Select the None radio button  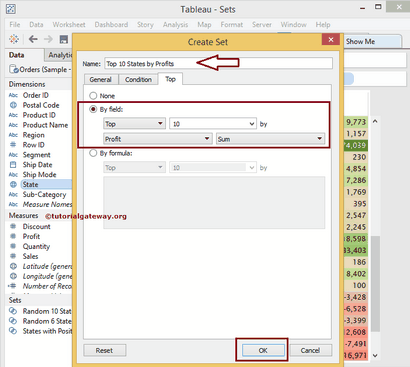[x=93, y=96]
